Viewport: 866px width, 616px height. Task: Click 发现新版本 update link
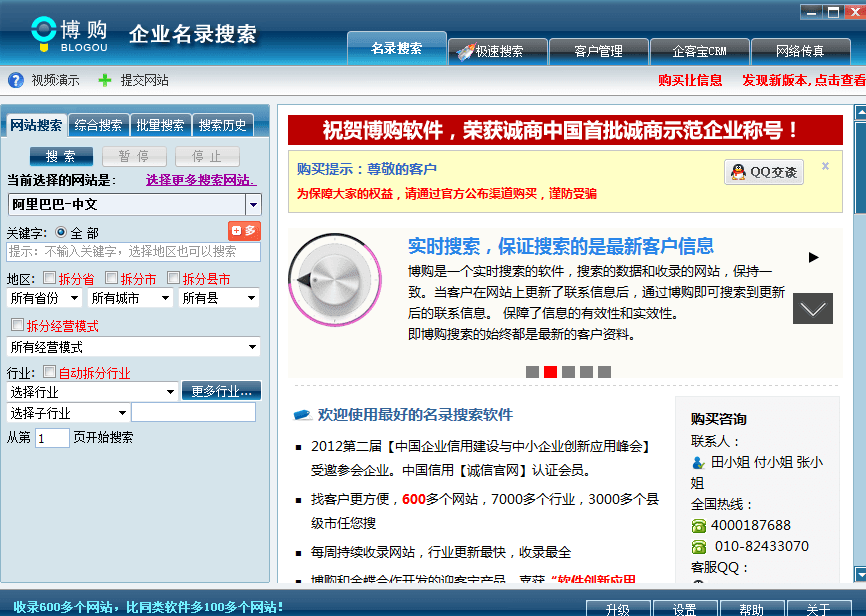coord(804,81)
